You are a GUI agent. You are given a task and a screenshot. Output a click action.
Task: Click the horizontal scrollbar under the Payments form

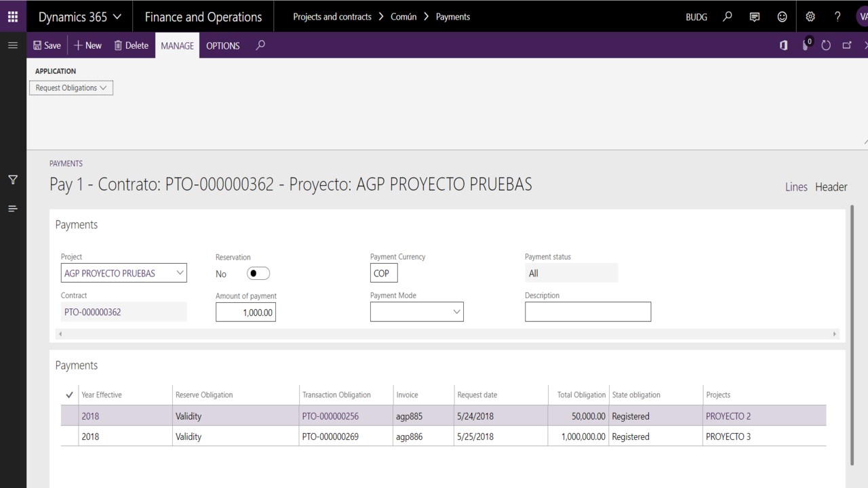click(x=448, y=334)
